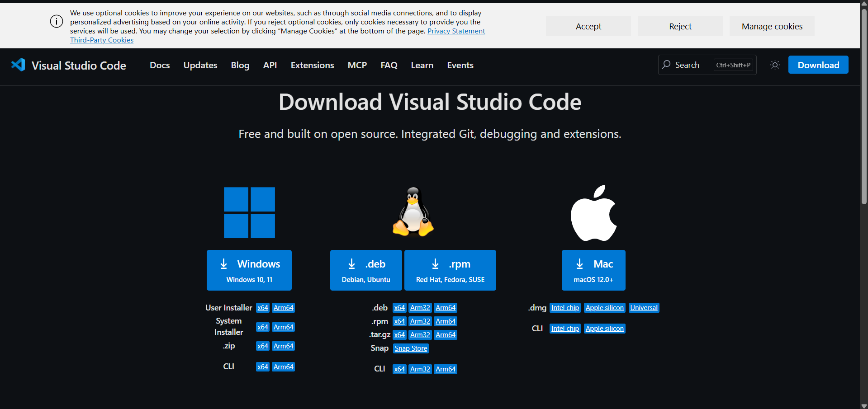Select Windows CLI x64 link
The width and height of the screenshot is (868, 409).
263,367
